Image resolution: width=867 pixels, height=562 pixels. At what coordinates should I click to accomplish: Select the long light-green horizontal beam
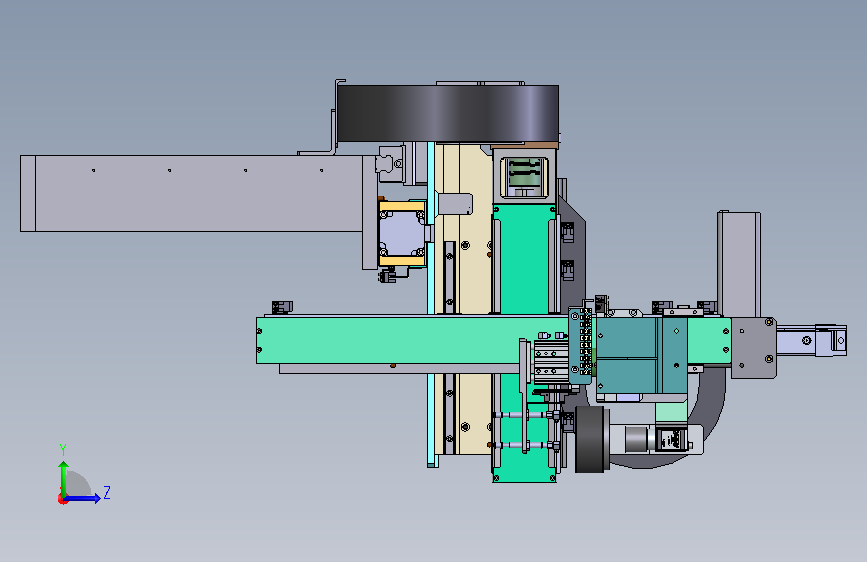[x=412, y=340]
